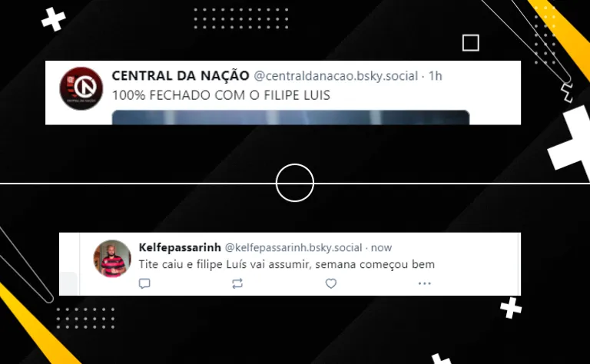This screenshot has height=364, width=590.
Task: Open the 'now' timestamp link
Action: coord(382,248)
